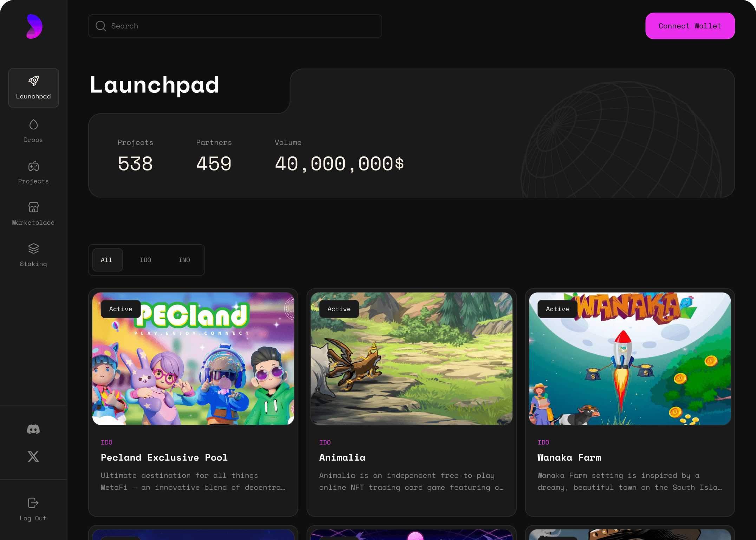Switch to the INO filter tab
Viewport: 756px width, 540px height.
(184, 260)
